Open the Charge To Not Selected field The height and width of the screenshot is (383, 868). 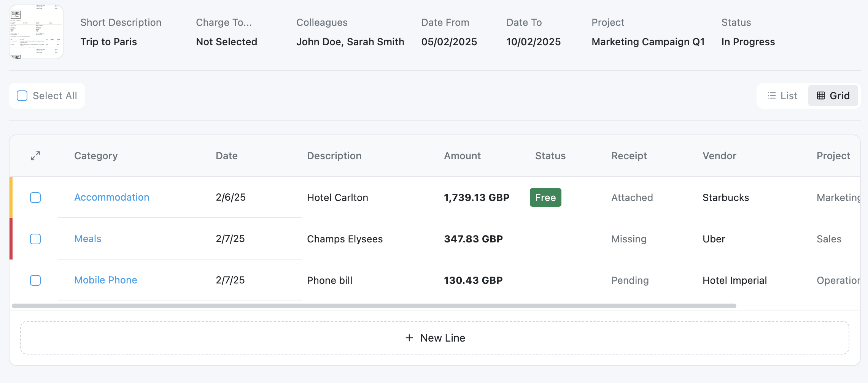227,42
